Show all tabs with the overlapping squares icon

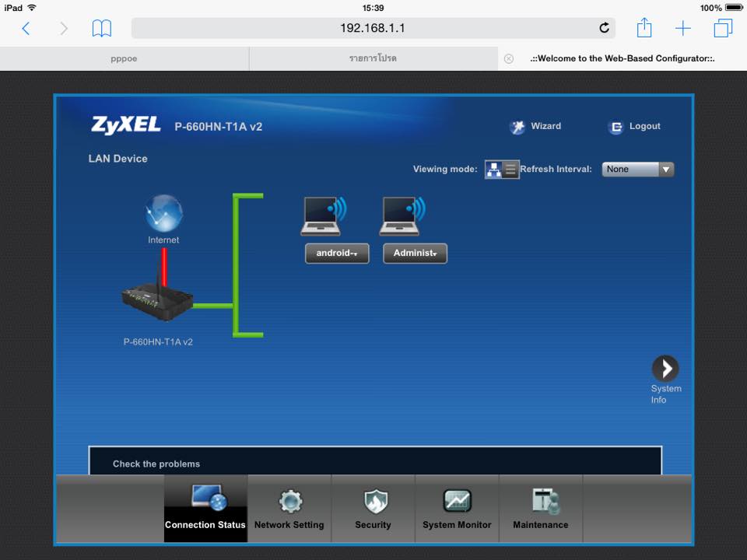tap(723, 28)
